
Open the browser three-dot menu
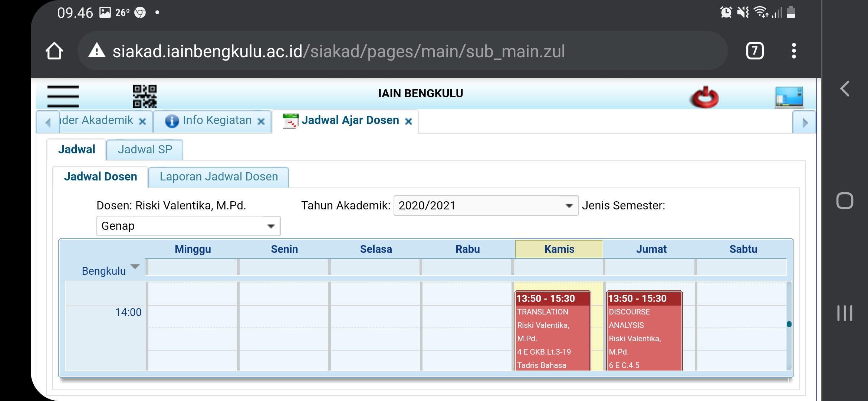(793, 51)
